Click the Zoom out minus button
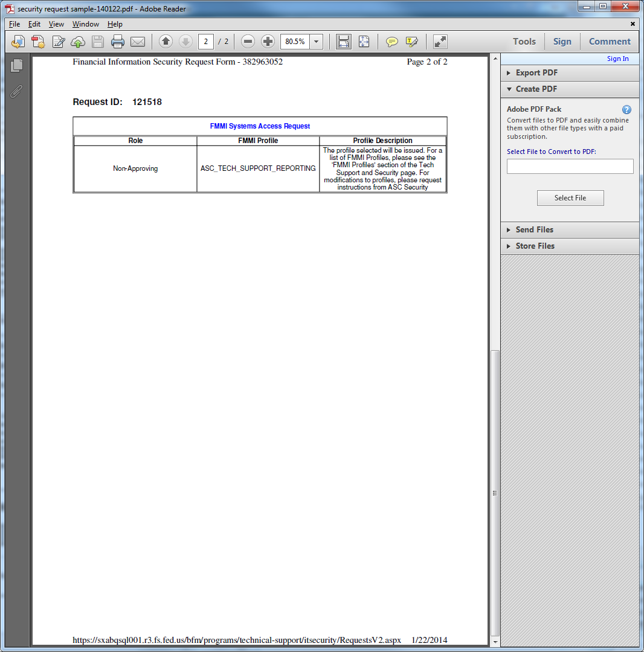This screenshot has height=652, width=644. pyautogui.click(x=248, y=42)
